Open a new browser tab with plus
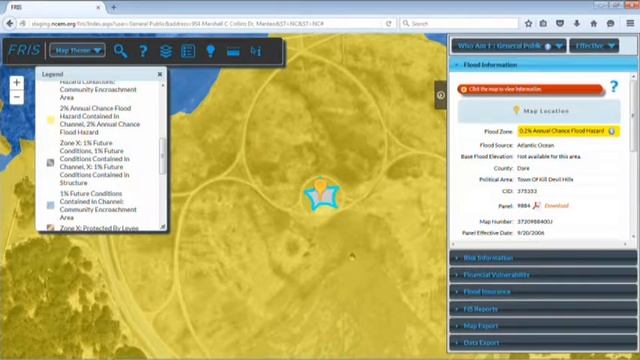Screen dimensions: 640x360 [x=114, y=7]
